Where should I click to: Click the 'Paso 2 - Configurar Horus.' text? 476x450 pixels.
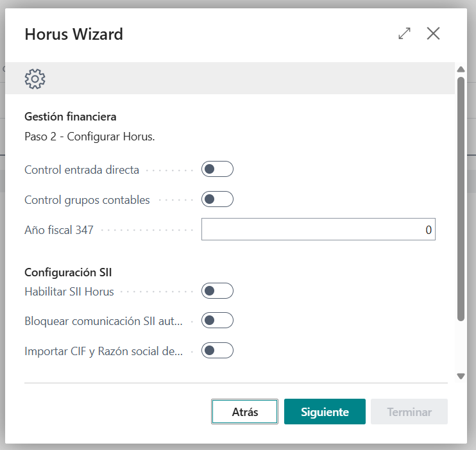pos(90,137)
